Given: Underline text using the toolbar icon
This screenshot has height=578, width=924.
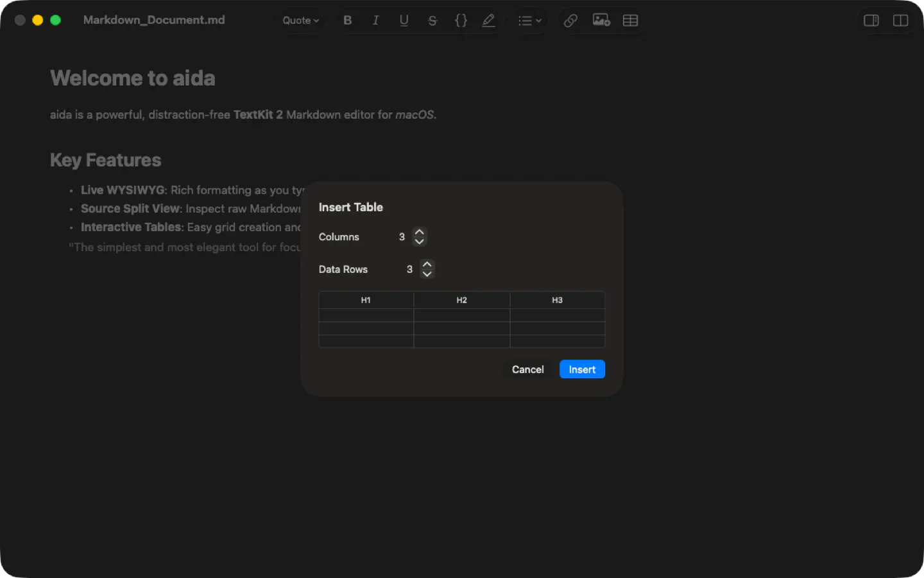Looking at the screenshot, I should [x=404, y=21].
